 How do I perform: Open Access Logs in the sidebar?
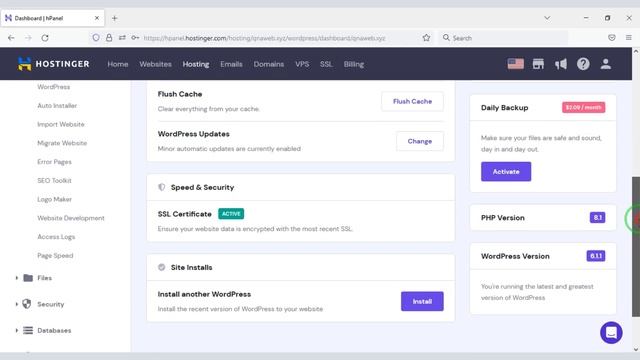point(56,237)
